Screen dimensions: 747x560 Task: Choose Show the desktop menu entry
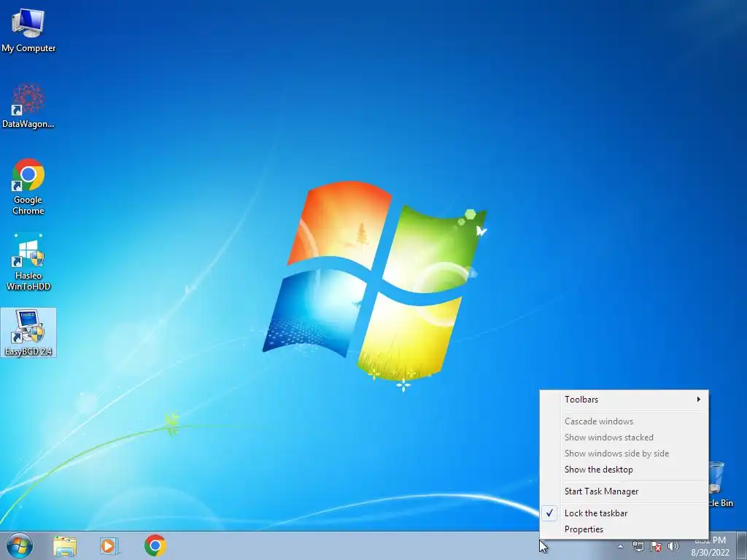624,470
